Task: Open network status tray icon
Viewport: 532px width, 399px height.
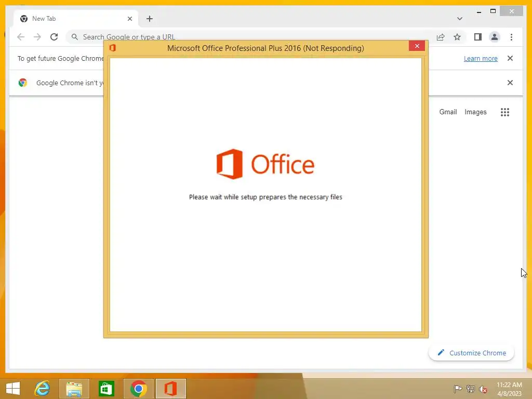Action: [x=471, y=389]
